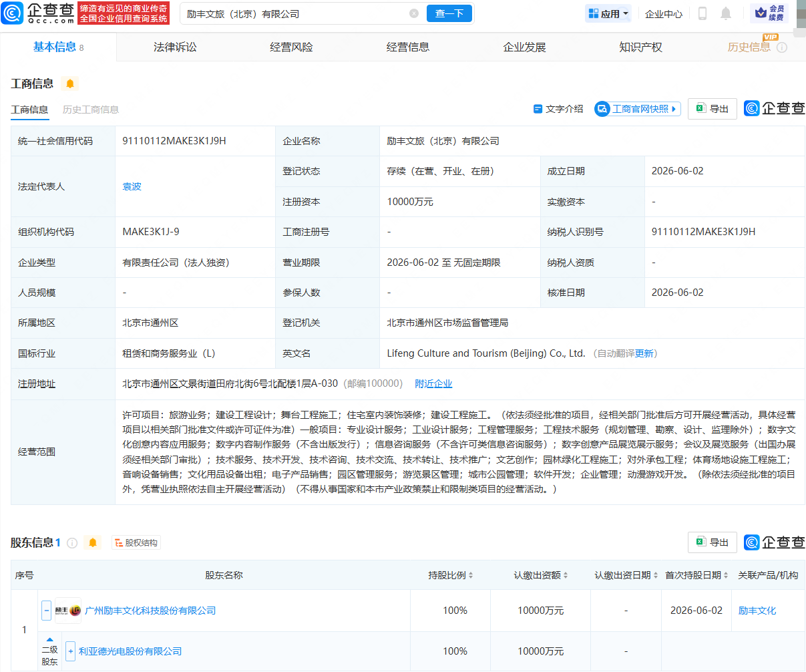Screen dimensions: 806x672
Task: Collapse 广州励丰文化科技 shareholder row
Action: pyautogui.click(x=46, y=611)
